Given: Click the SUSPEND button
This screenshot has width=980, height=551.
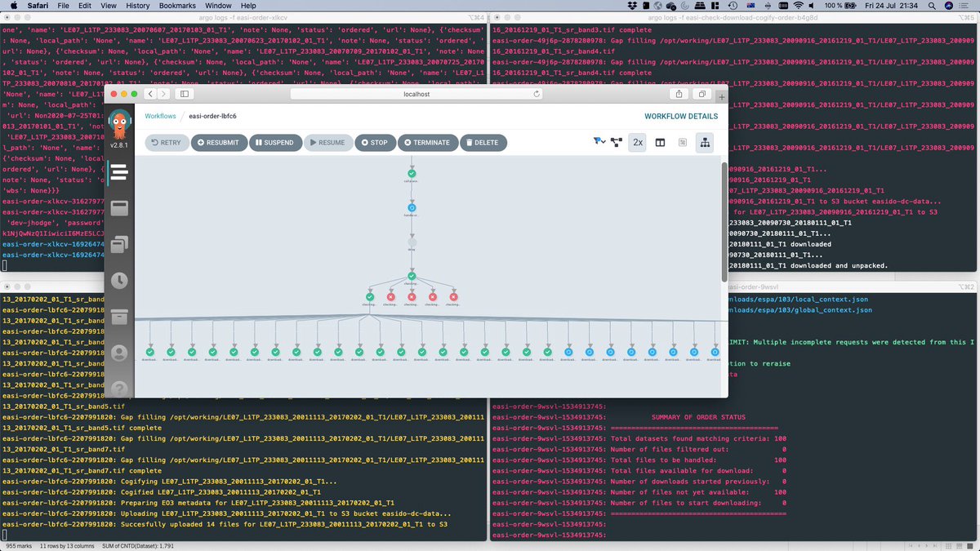Looking at the screenshot, I should [274, 142].
